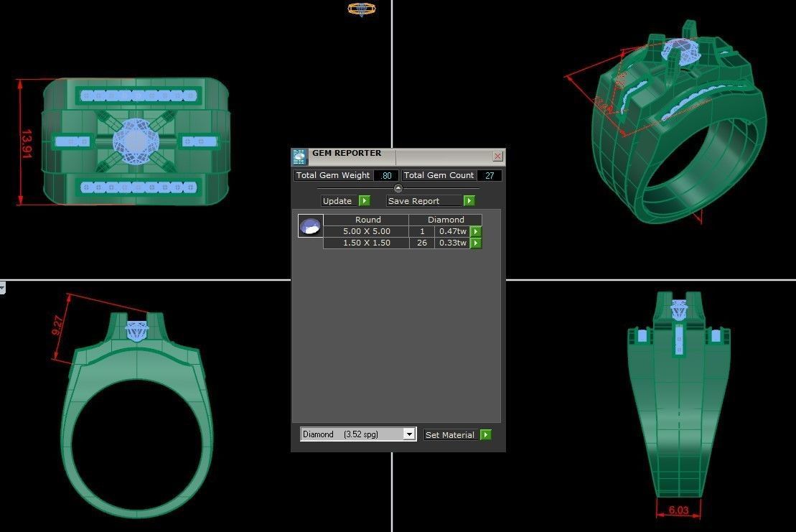
Task: Open the Diamond (3.52 spg) material dropdown
Action: pyautogui.click(x=409, y=434)
